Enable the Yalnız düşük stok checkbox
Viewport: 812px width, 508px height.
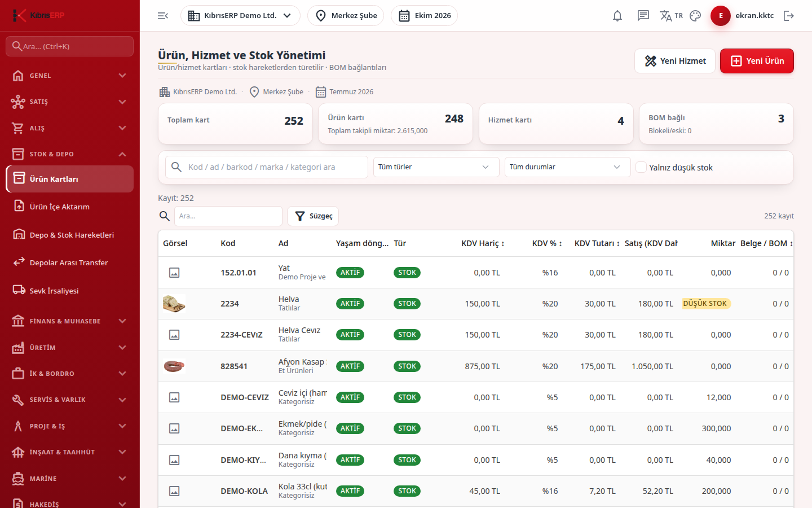(641, 167)
